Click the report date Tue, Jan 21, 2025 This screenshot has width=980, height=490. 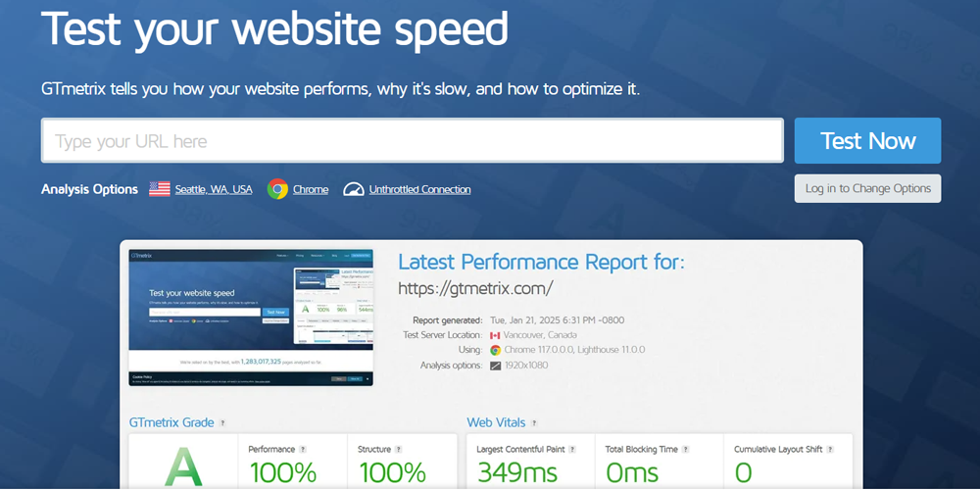(x=557, y=320)
